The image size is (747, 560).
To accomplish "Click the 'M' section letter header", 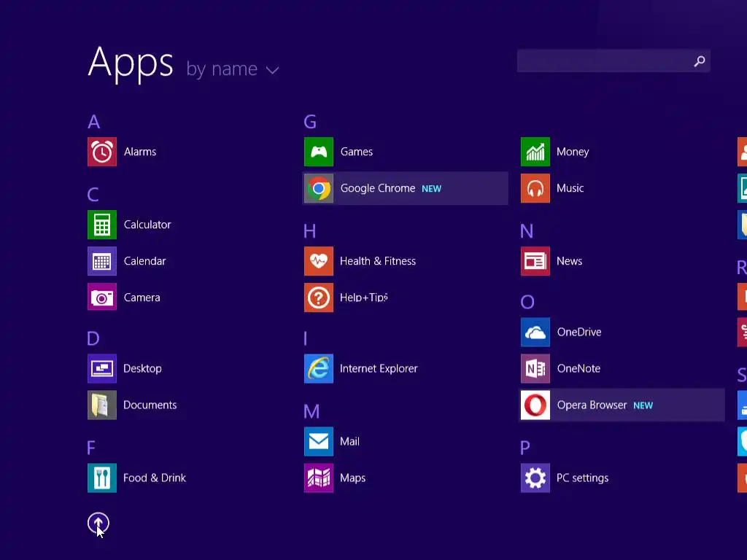I will point(311,411).
